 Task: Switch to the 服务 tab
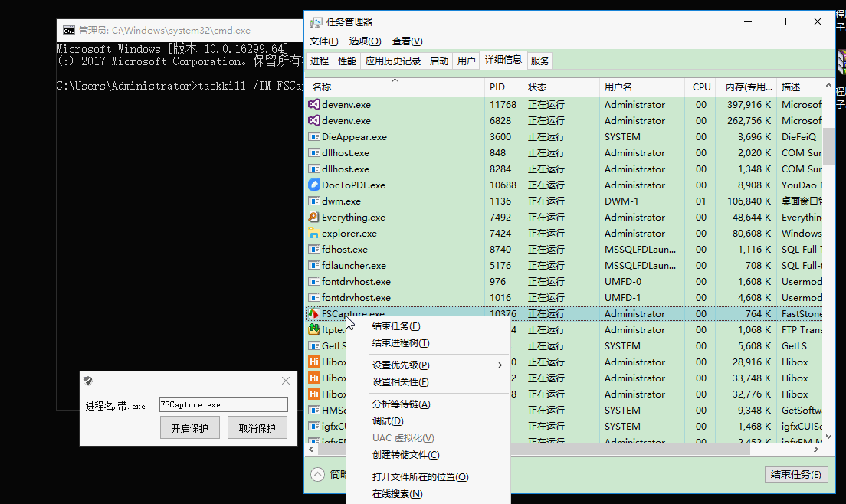[539, 60]
